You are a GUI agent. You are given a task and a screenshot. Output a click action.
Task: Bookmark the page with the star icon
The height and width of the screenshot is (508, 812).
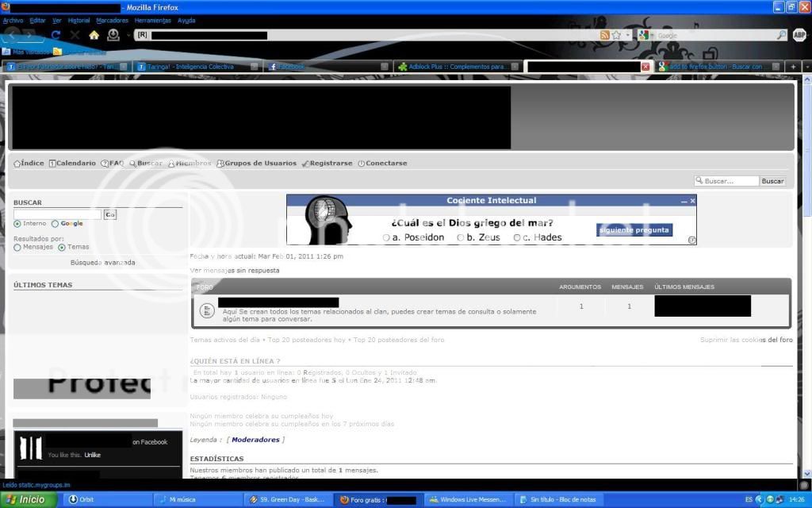pyautogui.click(x=617, y=35)
